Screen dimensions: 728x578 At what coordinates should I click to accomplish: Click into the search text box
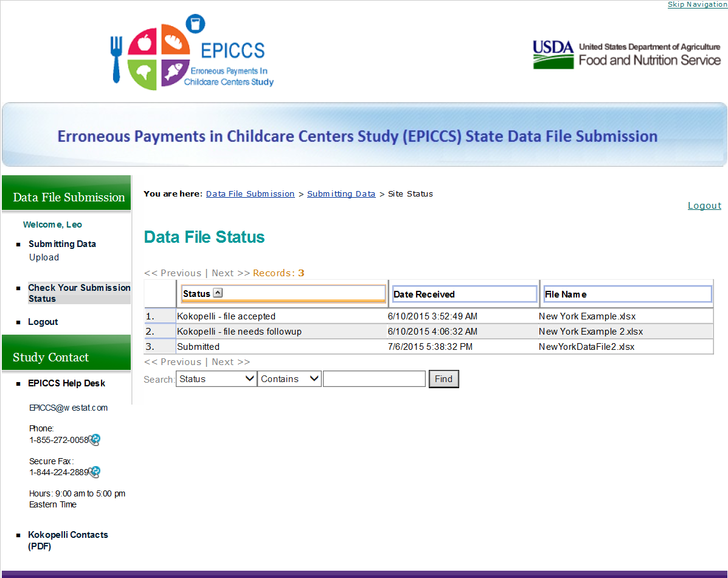tap(374, 378)
